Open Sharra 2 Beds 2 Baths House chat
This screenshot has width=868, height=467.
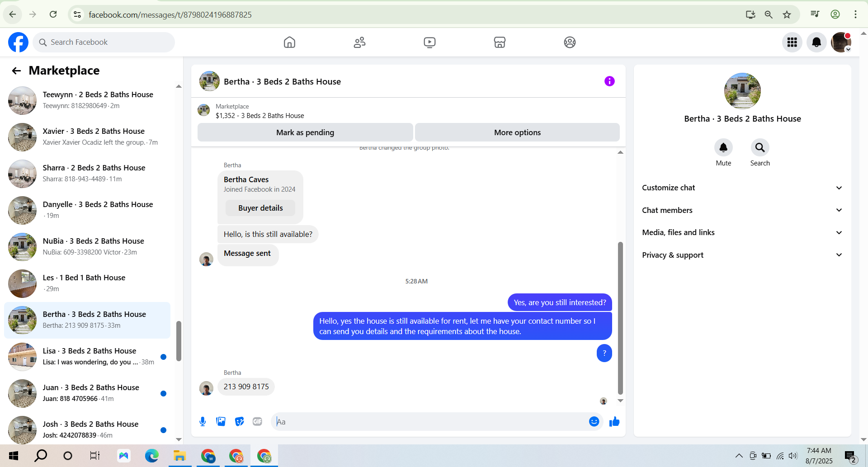pyautogui.click(x=87, y=174)
